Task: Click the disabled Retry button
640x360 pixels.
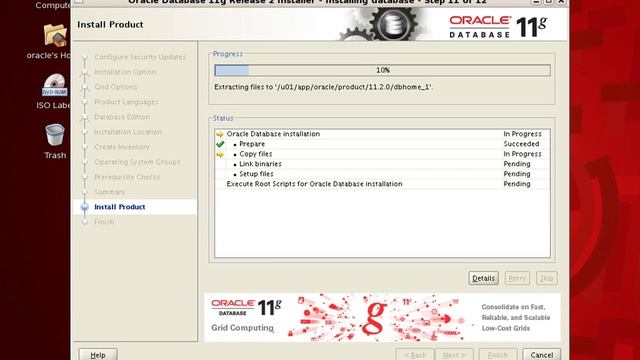Action: point(517,278)
